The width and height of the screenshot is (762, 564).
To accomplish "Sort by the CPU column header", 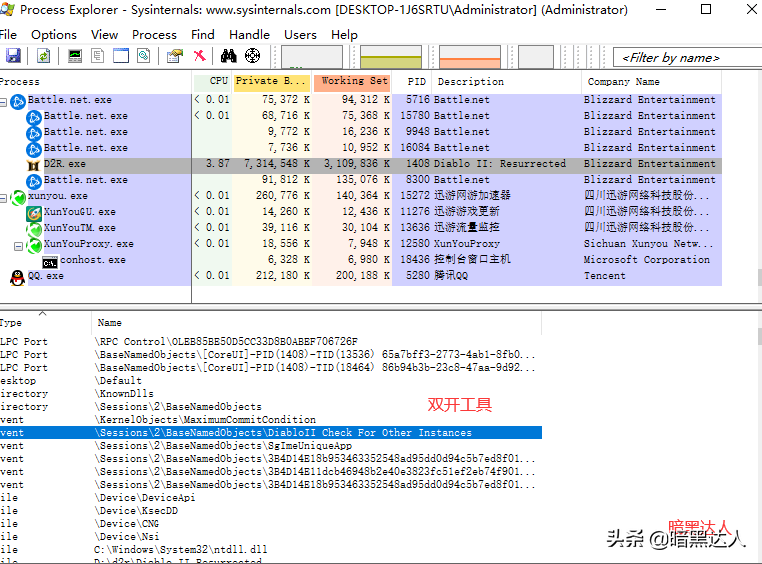I will coord(212,82).
